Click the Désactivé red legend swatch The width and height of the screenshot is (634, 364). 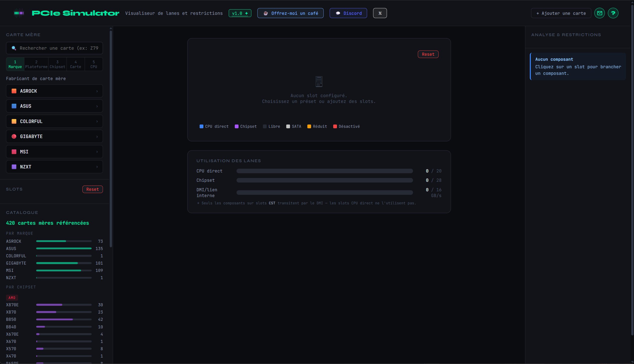click(x=335, y=126)
